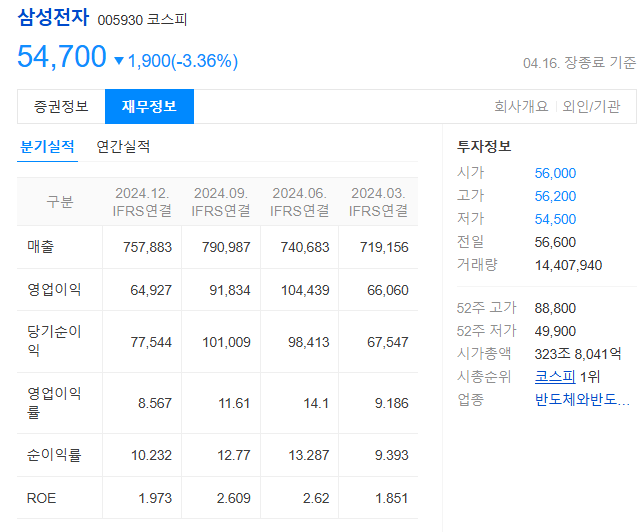Click the 2024.12. IFRS연결 column header

[142, 202]
